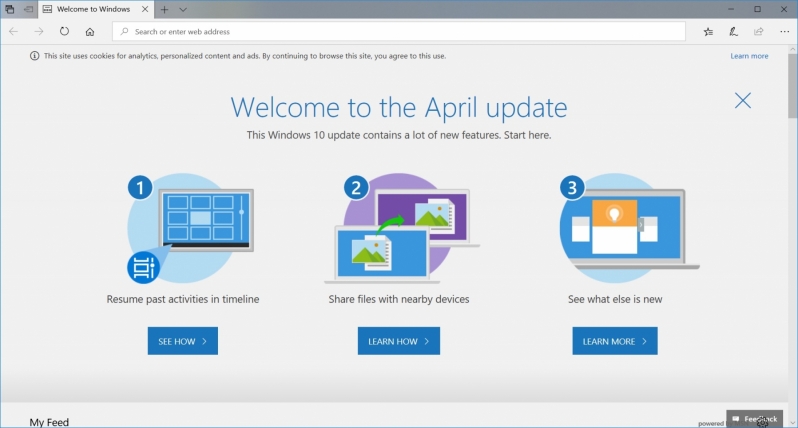Select the 'Share files with nearby devices' text
798x428 pixels.
398,299
